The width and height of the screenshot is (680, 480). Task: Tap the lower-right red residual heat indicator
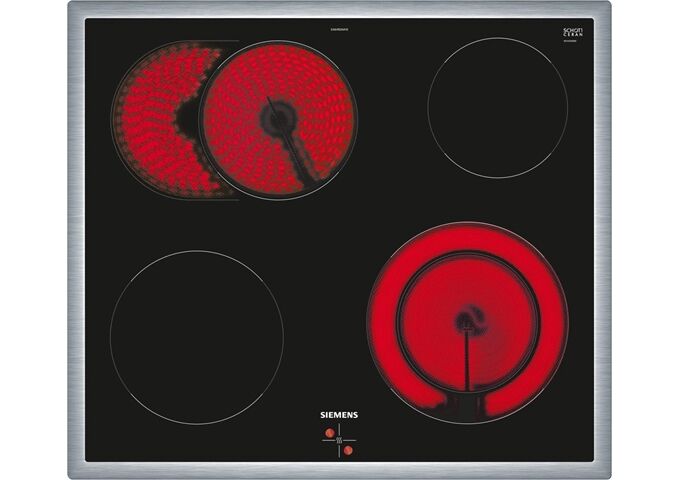click(348, 450)
